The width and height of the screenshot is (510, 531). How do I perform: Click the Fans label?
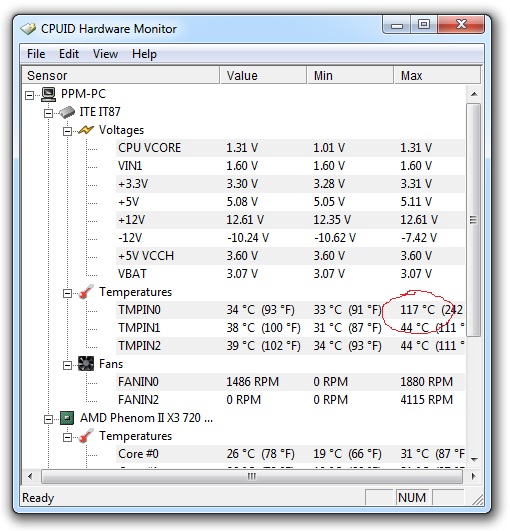click(111, 364)
